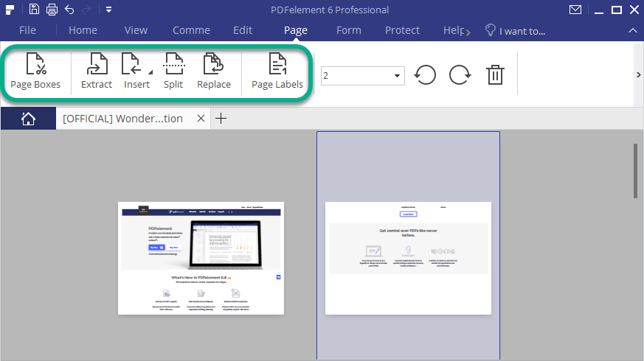This screenshot has height=361, width=644.
Task: Click the lightbulb icon
Action: [491, 30]
